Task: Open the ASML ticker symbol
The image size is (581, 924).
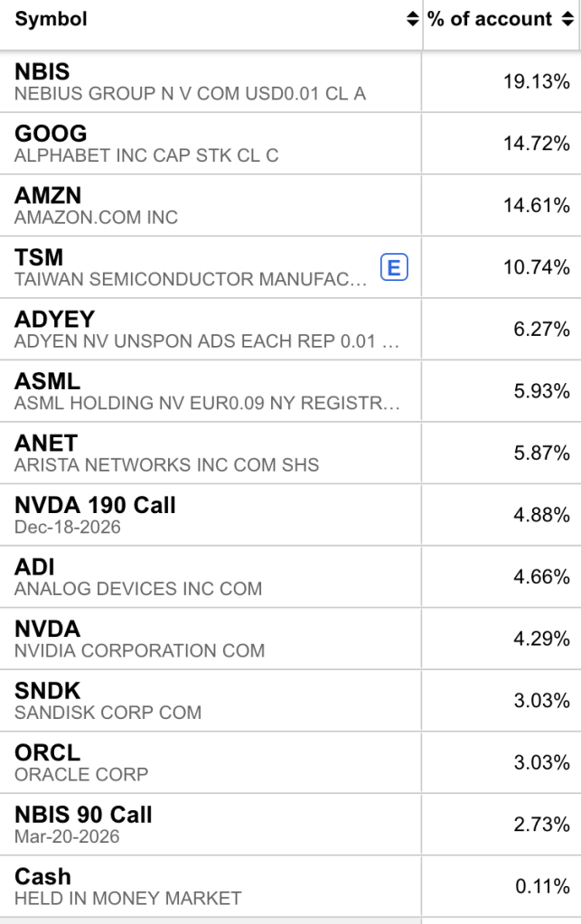Action: 47,381
